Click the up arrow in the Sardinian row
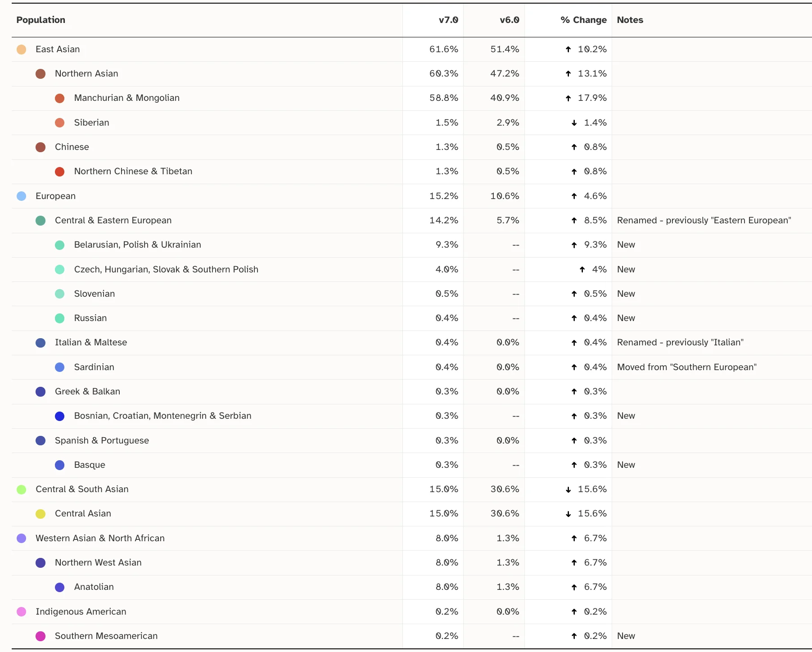The height and width of the screenshot is (652, 812). pos(574,367)
